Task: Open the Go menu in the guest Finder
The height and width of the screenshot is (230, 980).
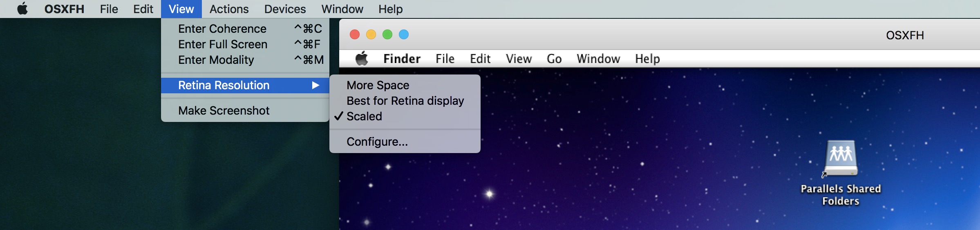Action: [554, 59]
